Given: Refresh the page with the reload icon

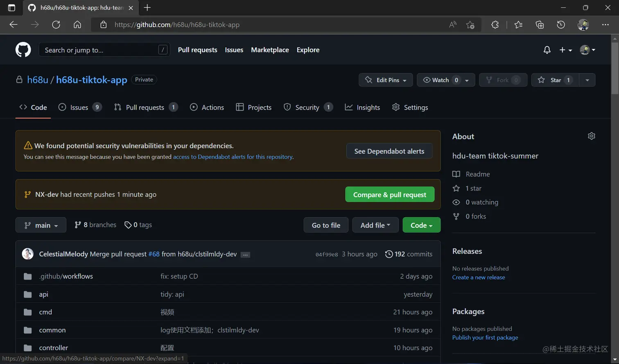Looking at the screenshot, I should [x=56, y=25].
